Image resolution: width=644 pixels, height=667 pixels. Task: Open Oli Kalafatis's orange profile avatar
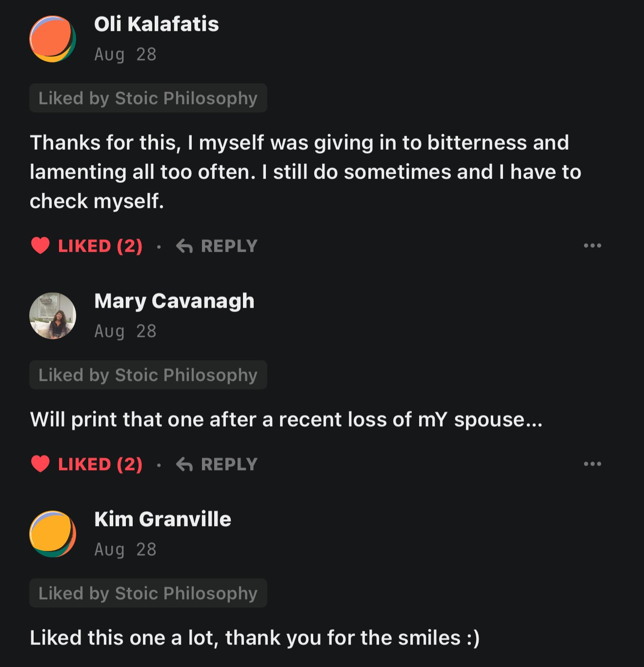(53, 39)
